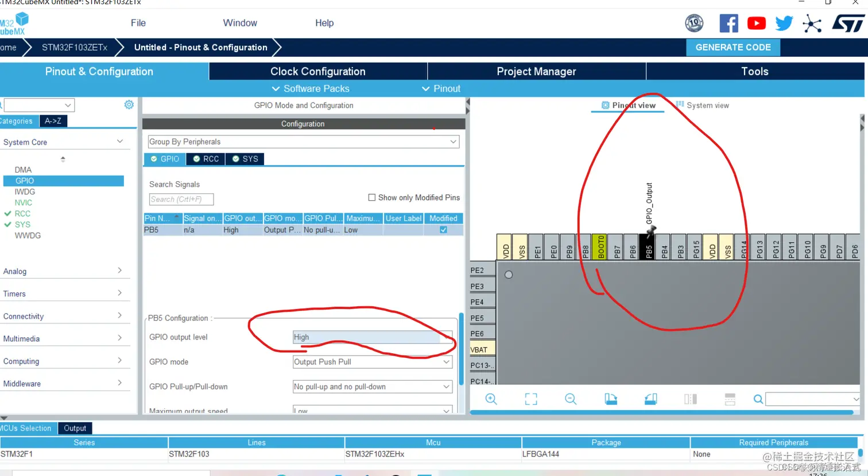Click the vertical flip layout icon
The width and height of the screenshot is (868, 476).
click(690, 399)
